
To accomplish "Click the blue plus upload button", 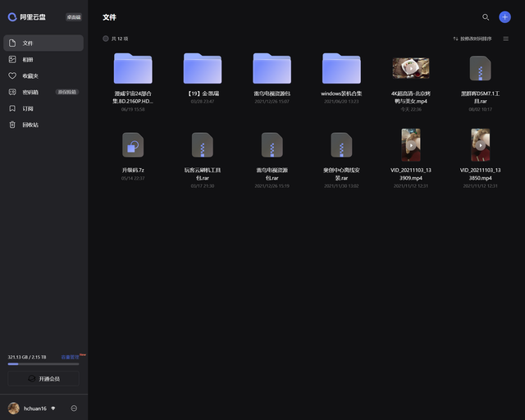I will pos(504,17).
